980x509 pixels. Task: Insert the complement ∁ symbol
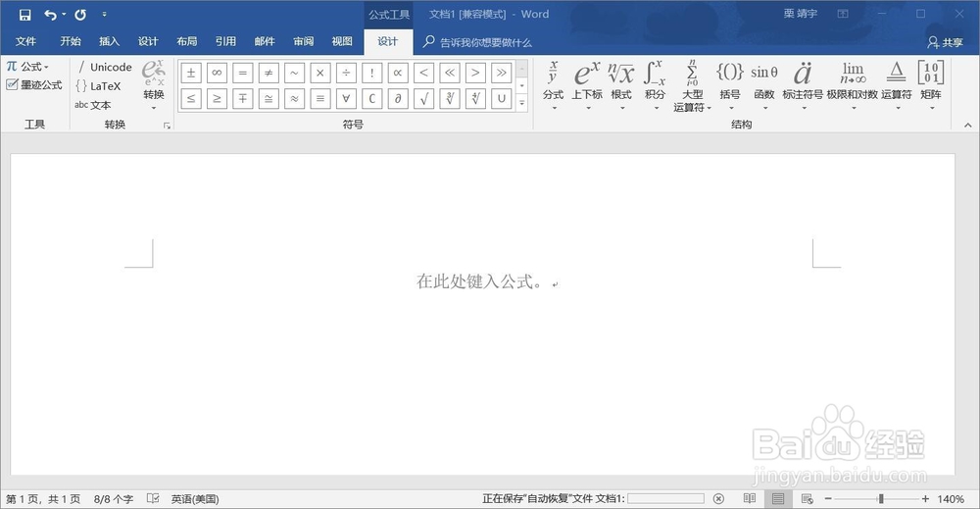[371, 99]
